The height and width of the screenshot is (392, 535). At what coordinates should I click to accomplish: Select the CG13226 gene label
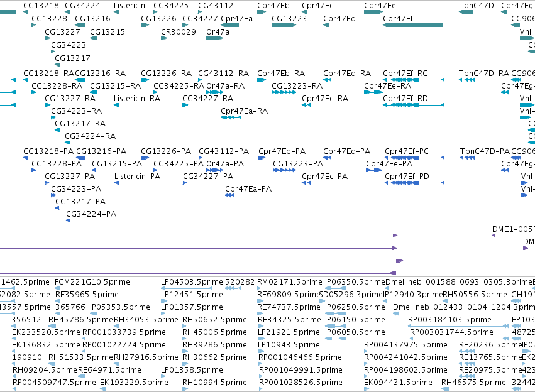158,19
